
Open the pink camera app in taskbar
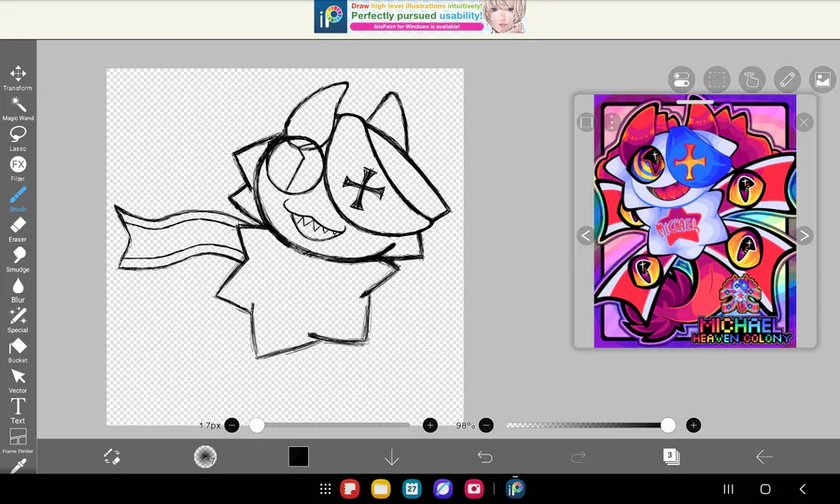[473, 488]
